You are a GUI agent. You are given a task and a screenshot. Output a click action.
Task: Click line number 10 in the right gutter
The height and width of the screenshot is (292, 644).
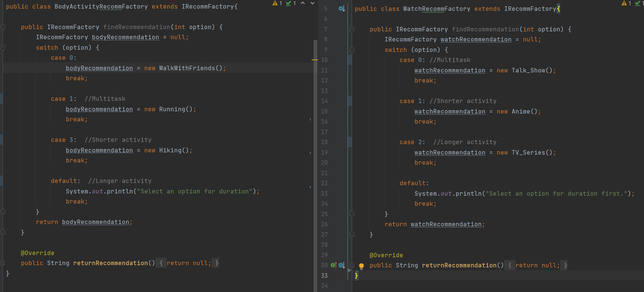(x=324, y=60)
